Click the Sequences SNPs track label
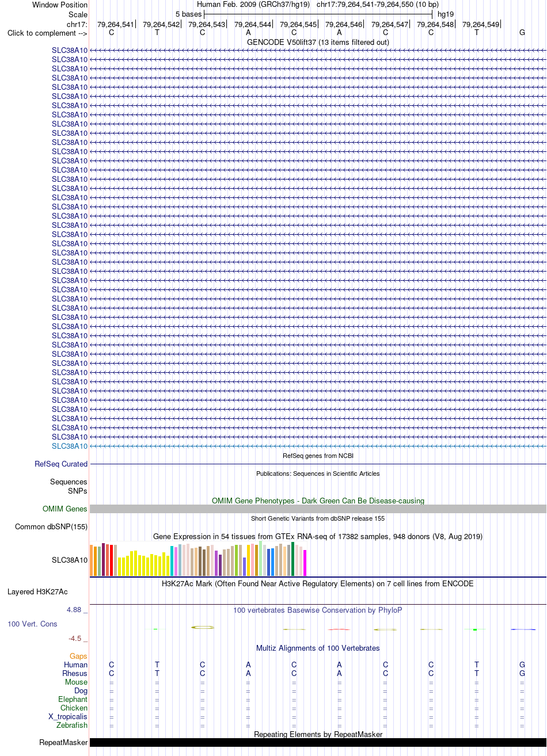 click(69, 486)
